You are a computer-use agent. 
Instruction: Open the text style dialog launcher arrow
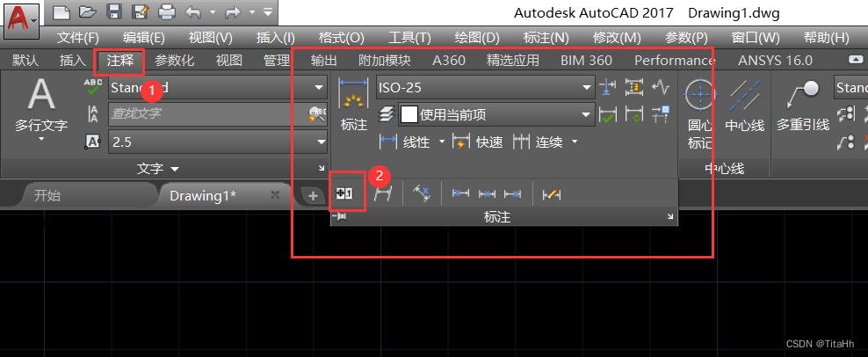[x=322, y=168]
